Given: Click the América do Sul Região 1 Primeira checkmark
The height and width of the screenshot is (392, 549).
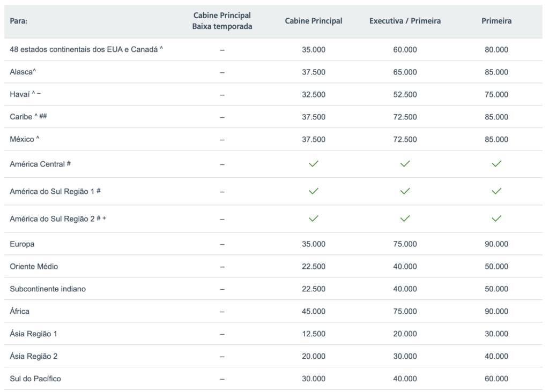Looking at the screenshot, I should [x=496, y=191].
